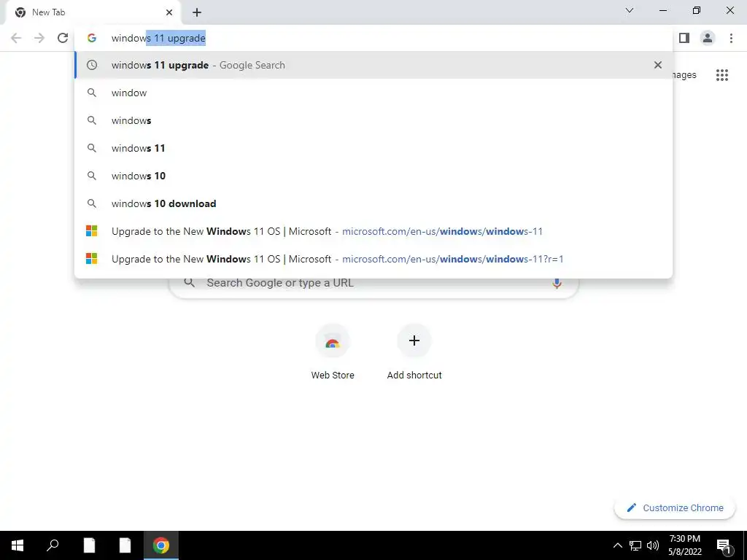Select the 'windows' search suggestion row
This screenshot has width=747, height=560.
click(x=373, y=120)
